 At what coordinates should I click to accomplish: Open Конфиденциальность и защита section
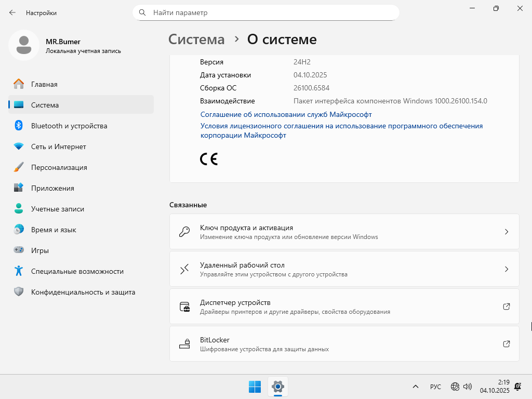[x=83, y=292]
